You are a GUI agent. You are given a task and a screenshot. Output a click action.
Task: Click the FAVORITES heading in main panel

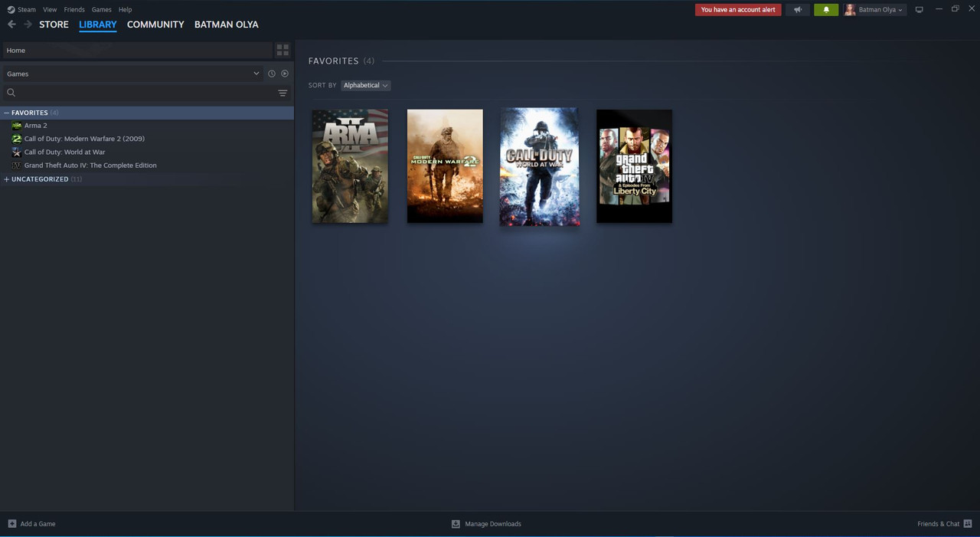(x=334, y=61)
